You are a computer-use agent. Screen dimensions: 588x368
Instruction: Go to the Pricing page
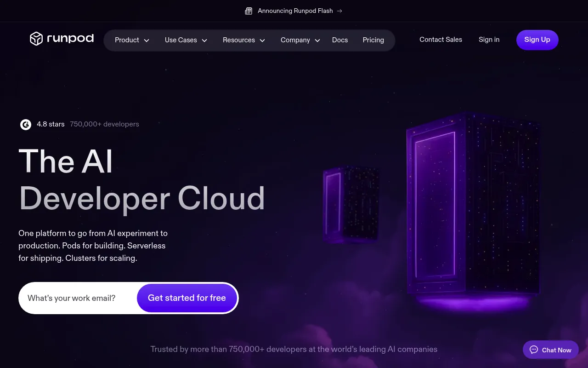coord(373,40)
